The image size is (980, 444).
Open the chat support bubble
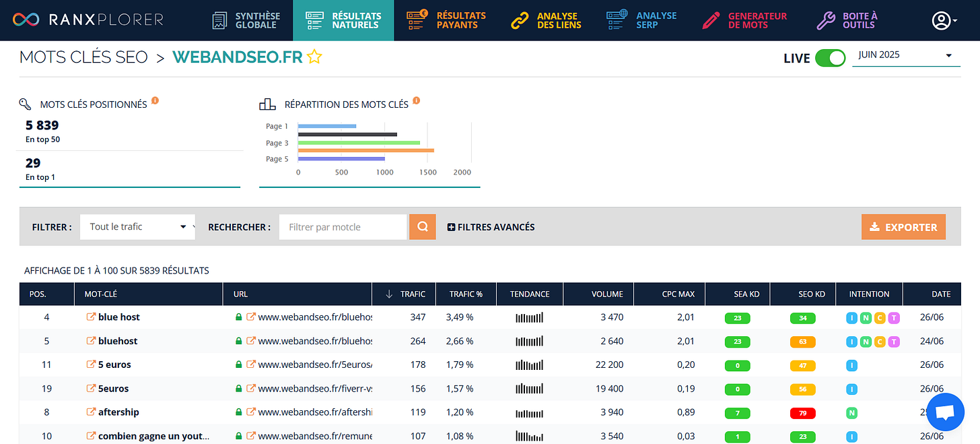pos(946,412)
